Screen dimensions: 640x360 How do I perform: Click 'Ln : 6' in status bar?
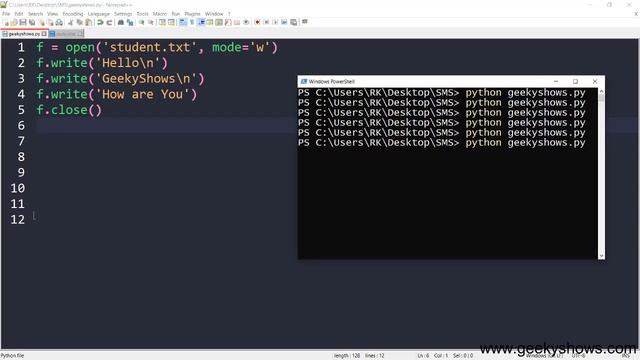423,356
